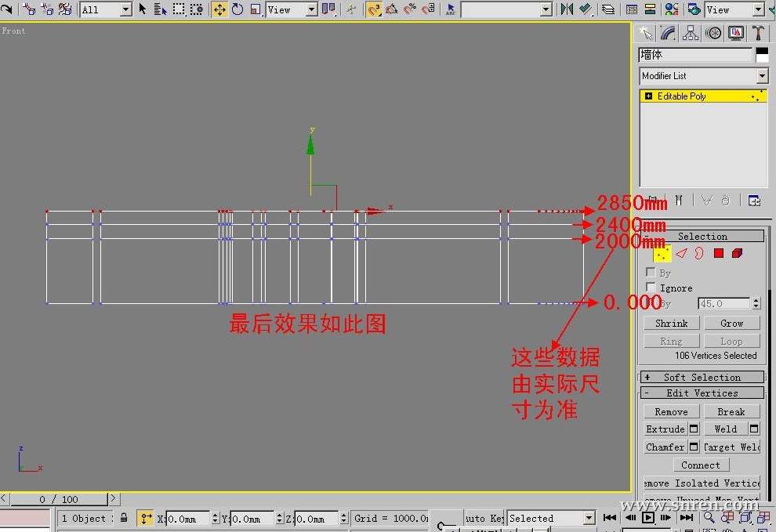Switch to the Motion panel tab

713,33
